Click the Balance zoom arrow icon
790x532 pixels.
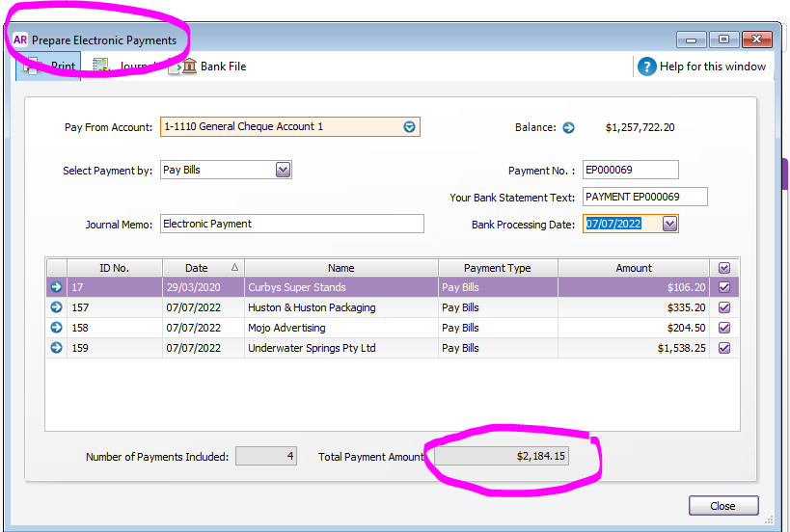pyautogui.click(x=568, y=127)
